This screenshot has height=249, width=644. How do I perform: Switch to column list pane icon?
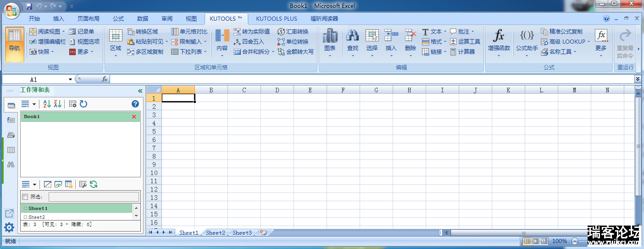(x=11, y=149)
